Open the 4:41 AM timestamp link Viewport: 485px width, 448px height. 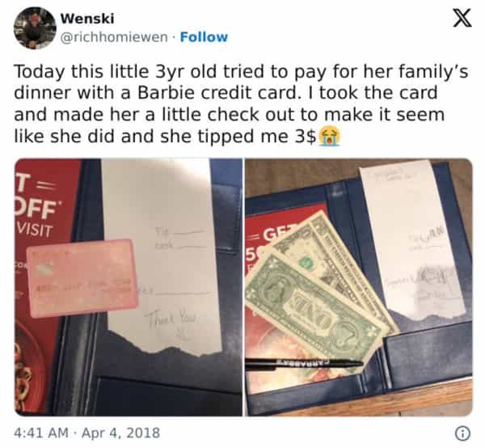41,433
